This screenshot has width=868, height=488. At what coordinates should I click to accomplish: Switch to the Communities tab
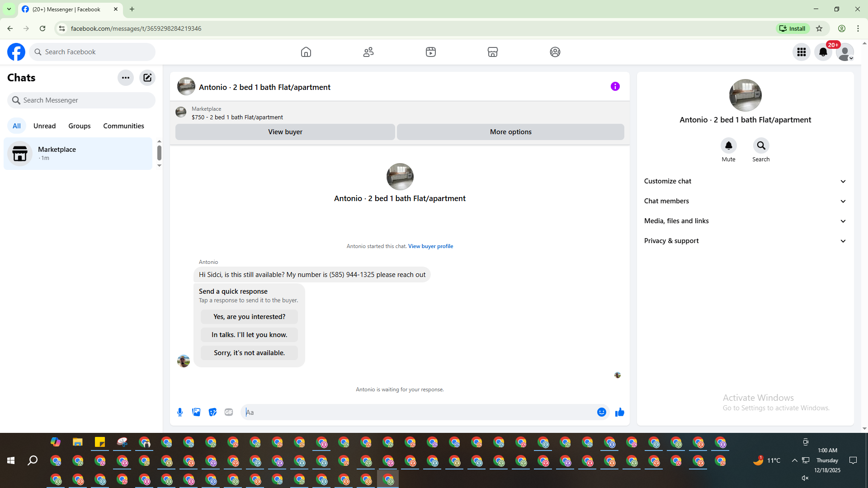click(x=123, y=126)
